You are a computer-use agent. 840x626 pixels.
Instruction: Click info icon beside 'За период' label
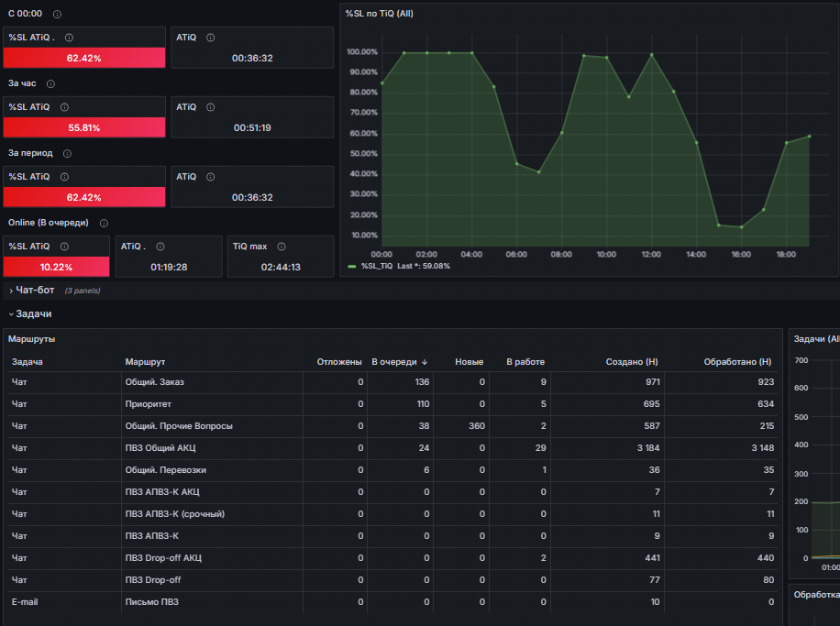tap(67, 154)
